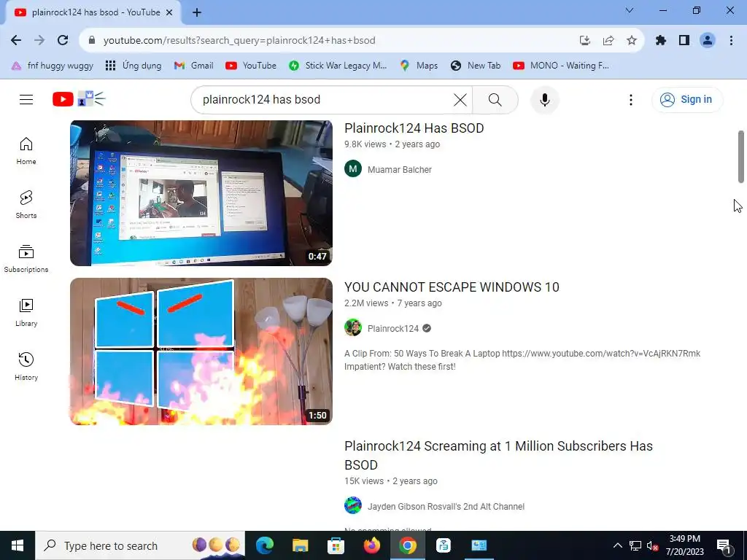Viewport: 747px width, 560px height.
Task: Click the YouTube logo
Action: (x=79, y=99)
